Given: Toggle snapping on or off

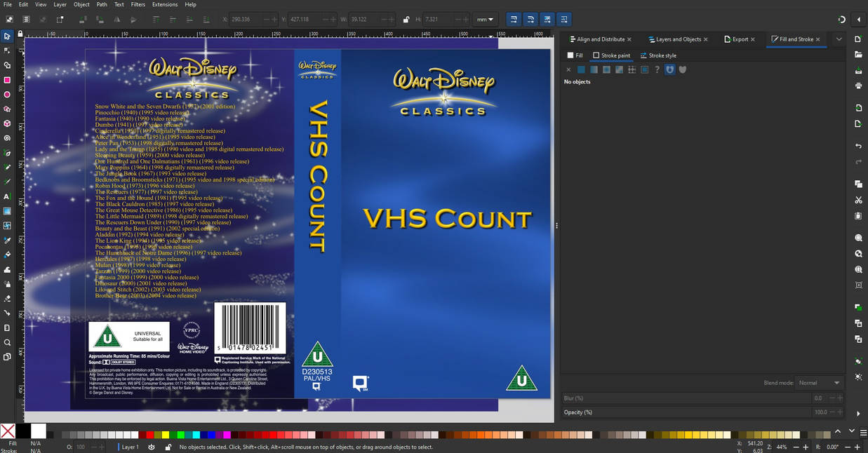Looking at the screenshot, I should tap(842, 20).
